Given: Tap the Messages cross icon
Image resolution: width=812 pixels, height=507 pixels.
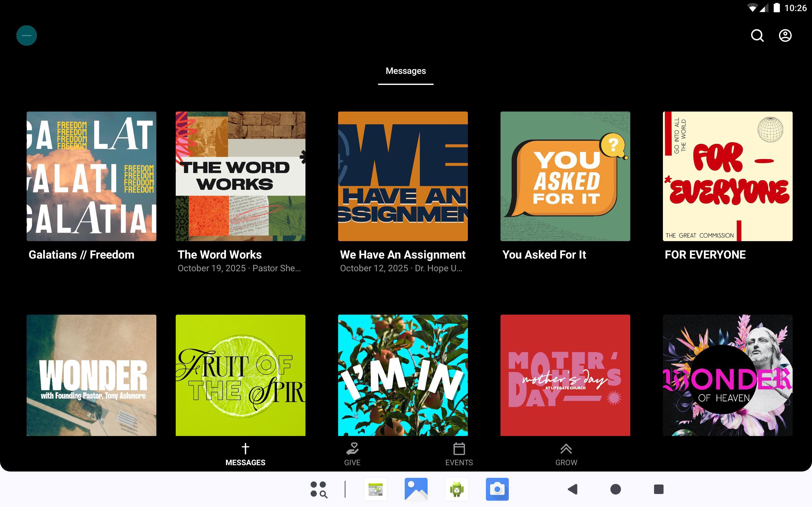Looking at the screenshot, I should [x=245, y=449].
